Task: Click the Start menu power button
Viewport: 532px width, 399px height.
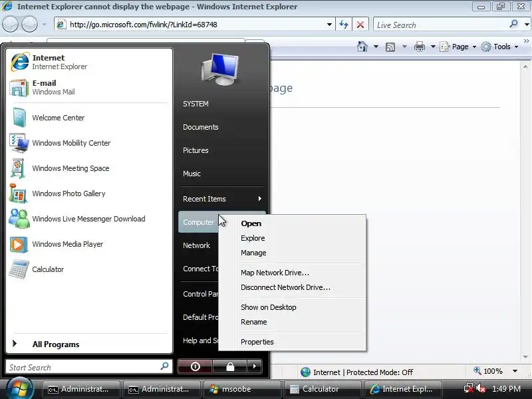Action: pos(195,366)
